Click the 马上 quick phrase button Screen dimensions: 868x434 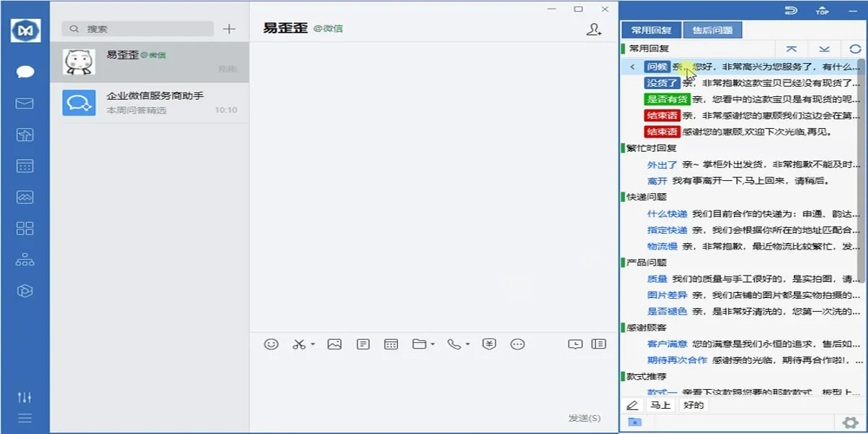(660, 405)
